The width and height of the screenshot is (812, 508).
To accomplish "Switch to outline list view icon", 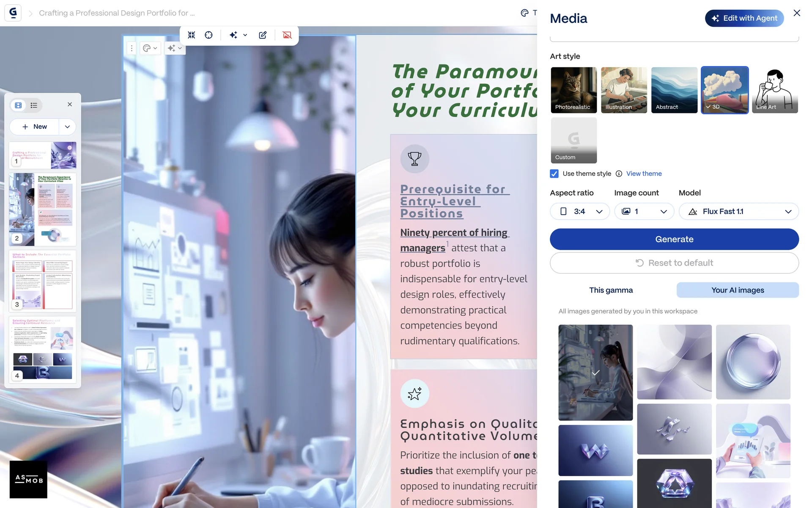I will [x=34, y=105].
